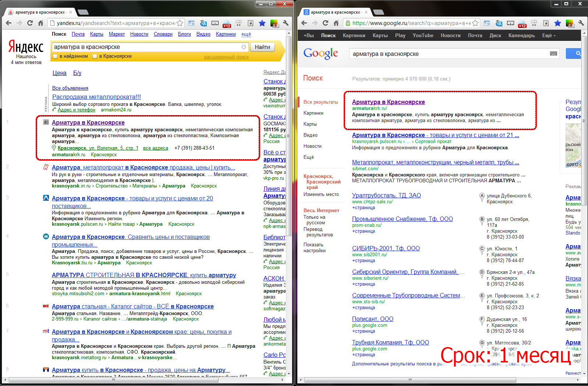Tick the 'в Красноярске' checkbox on Yandex
The width and height of the screenshot is (588, 386).
tap(95, 56)
